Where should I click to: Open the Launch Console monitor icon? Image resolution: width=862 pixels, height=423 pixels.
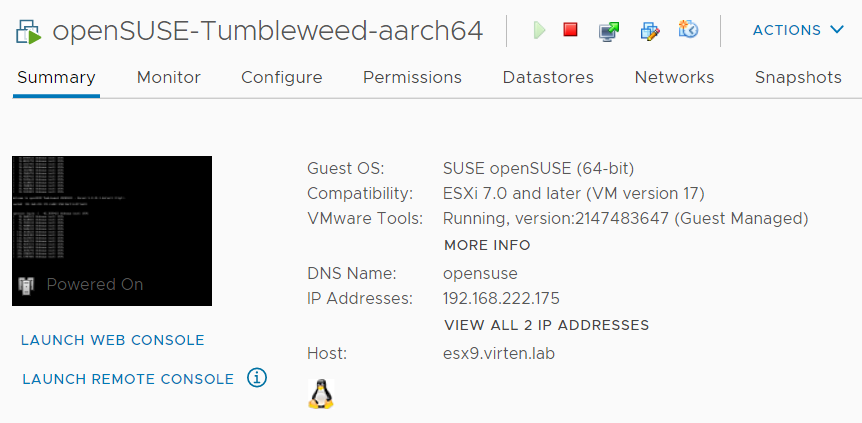(x=609, y=31)
